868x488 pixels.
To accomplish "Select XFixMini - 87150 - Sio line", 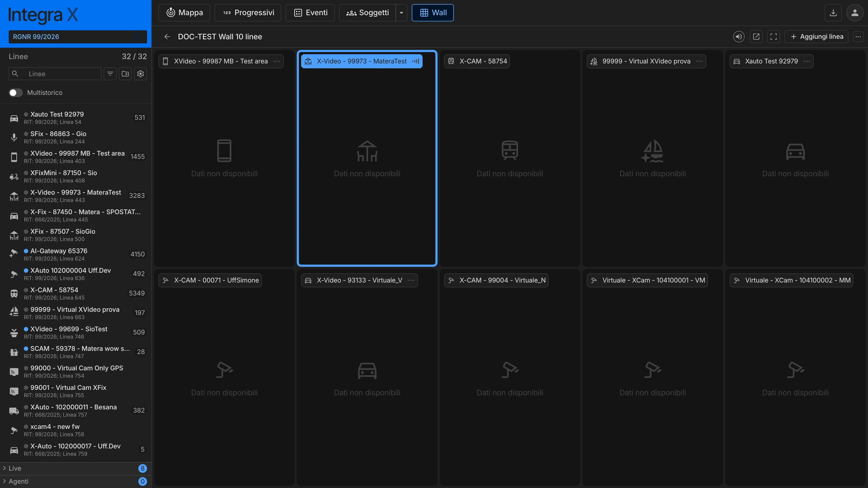I will point(76,176).
